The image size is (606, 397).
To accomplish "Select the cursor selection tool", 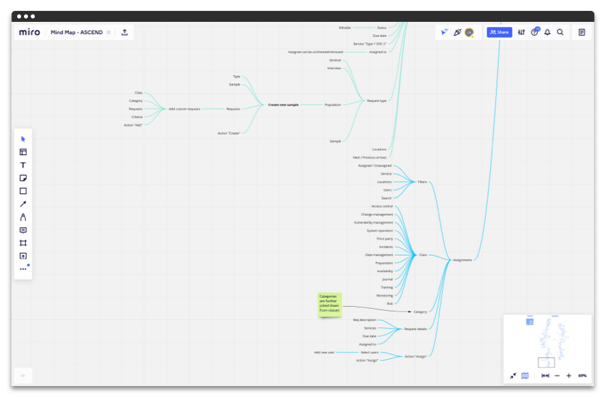I will pos(23,139).
